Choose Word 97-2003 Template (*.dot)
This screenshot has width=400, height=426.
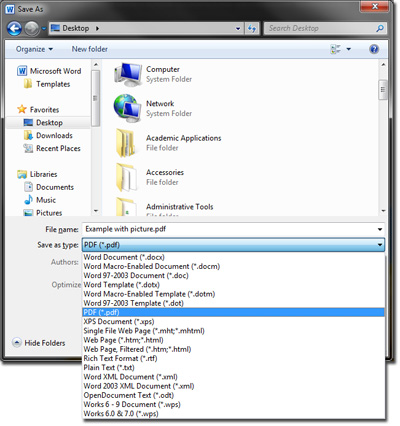coord(233,303)
